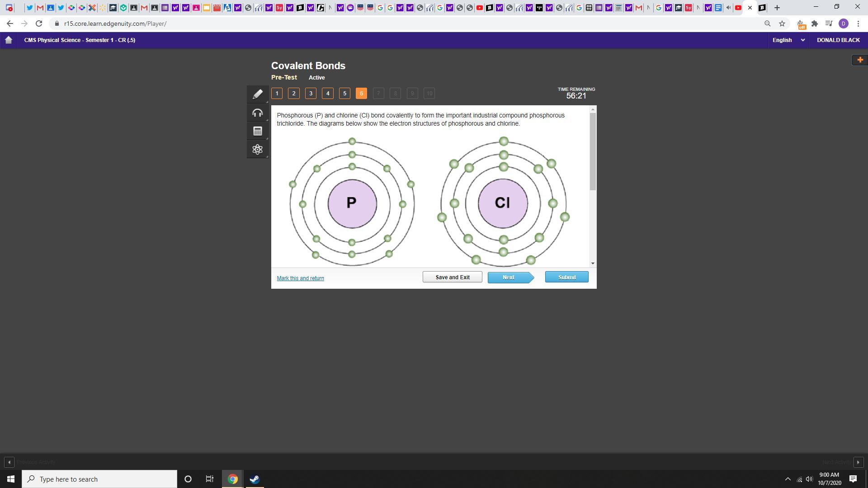Reload the page with the refresh icon
The image size is (868, 488).
pyautogui.click(x=39, y=23)
